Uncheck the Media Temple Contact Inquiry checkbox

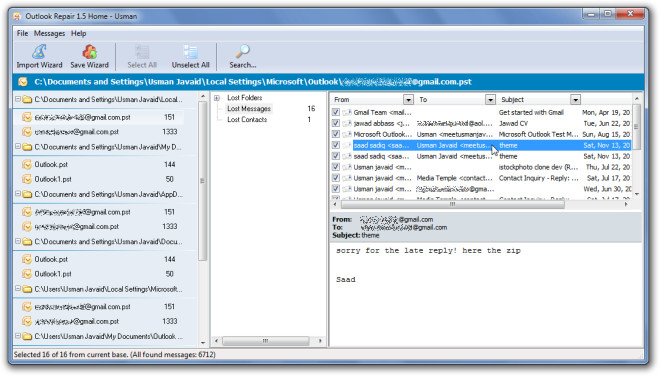tap(335, 178)
